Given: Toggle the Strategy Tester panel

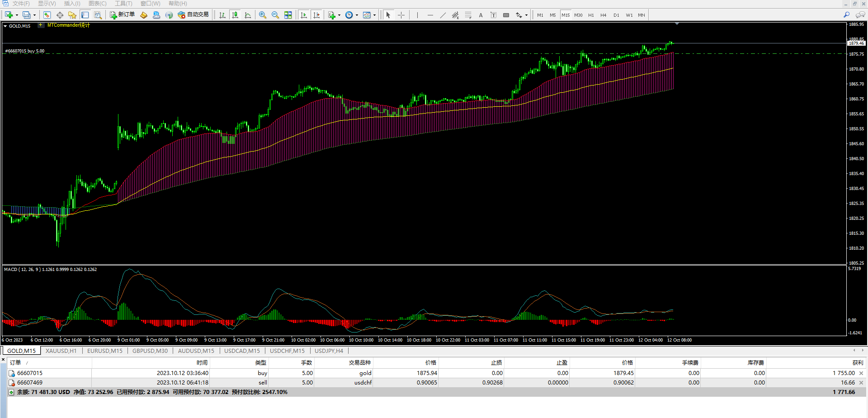Looking at the screenshot, I should tap(98, 15).
